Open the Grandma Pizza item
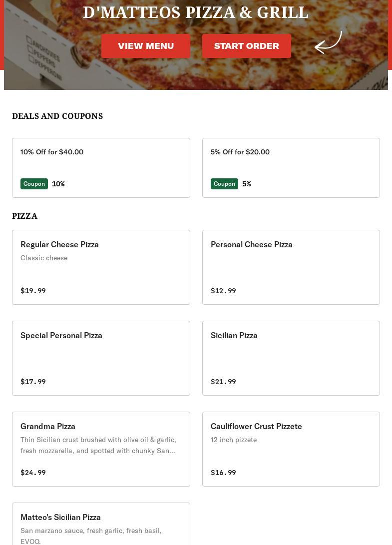This screenshot has height=545, width=392. (101, 449)
